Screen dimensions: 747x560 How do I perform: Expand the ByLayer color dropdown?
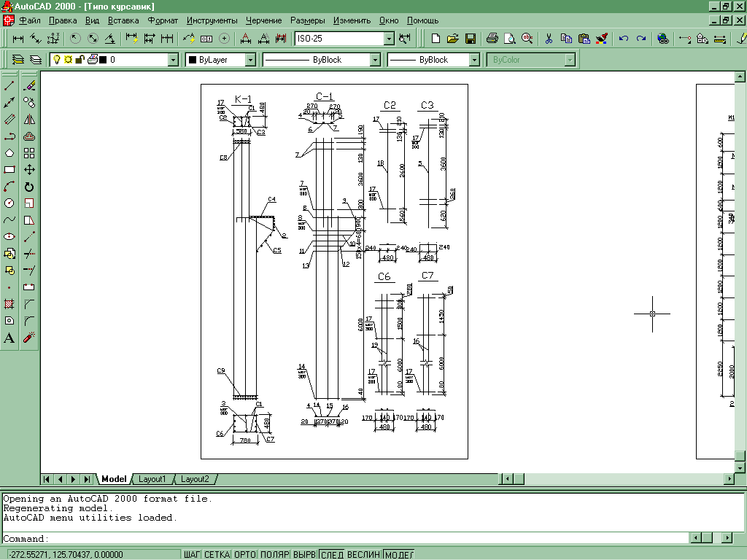[x=250, y=60]
